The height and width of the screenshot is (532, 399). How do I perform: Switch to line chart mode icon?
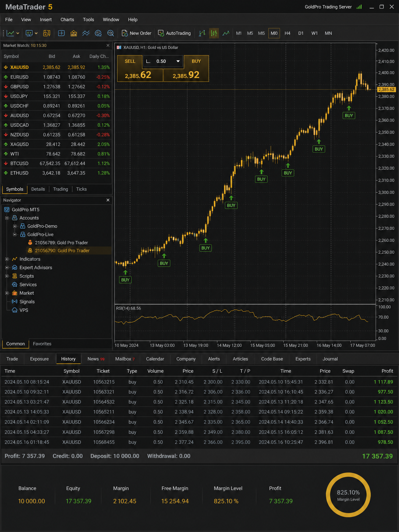(x=226, y=33)
